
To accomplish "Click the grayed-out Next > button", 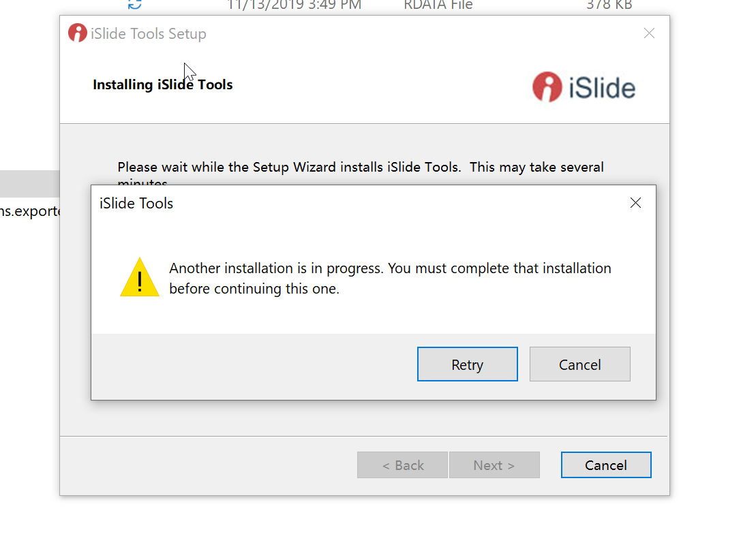I will click(x=494, y=465).
